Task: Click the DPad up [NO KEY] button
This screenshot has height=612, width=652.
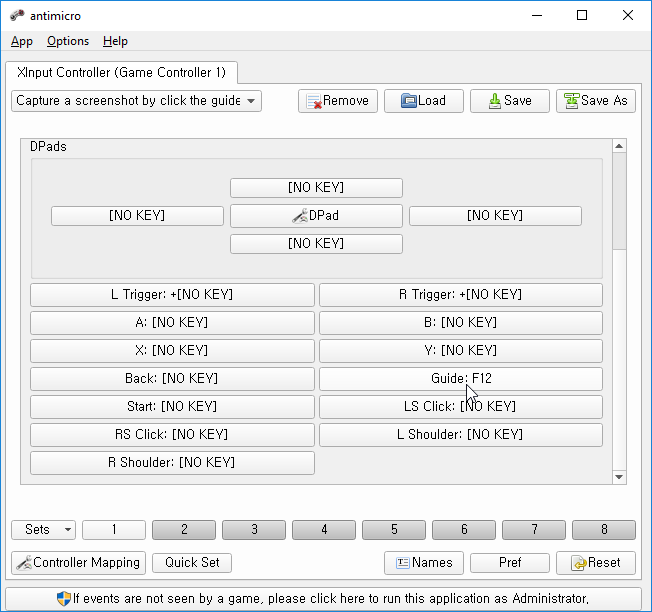Action: (316, 188)
